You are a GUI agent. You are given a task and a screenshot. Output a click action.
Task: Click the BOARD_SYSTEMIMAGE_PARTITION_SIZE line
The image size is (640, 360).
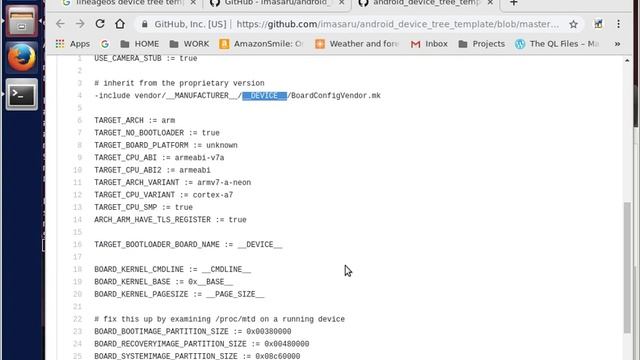[x=197, y=356]
